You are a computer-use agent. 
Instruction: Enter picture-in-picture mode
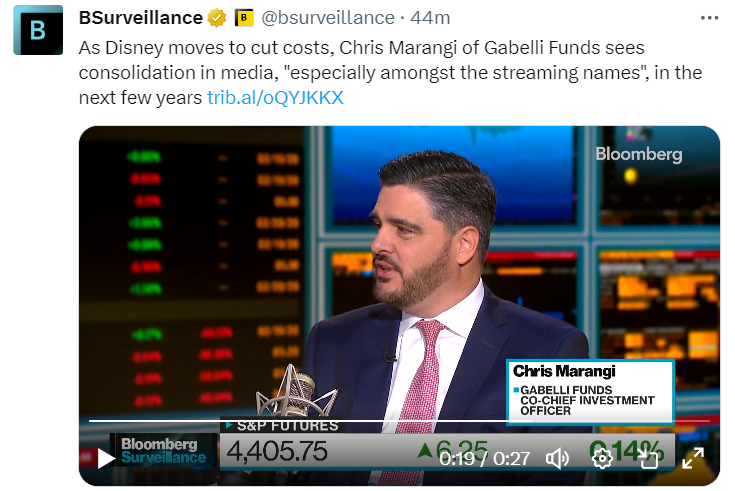[648, 459]
